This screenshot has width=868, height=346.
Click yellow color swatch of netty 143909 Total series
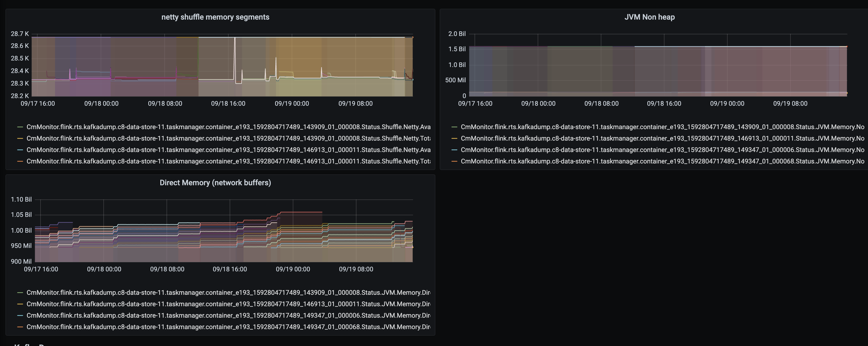pyautogui.click(x=20, y=139)
